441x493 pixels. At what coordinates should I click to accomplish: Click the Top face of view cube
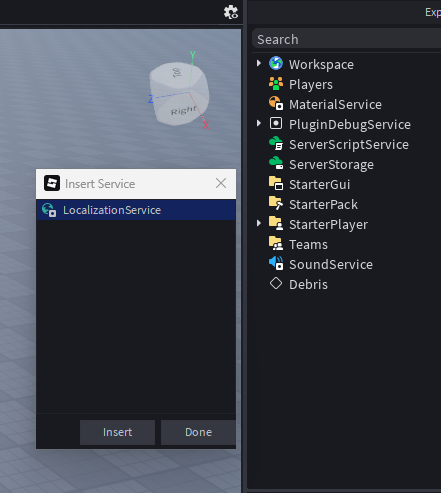tap(176, 73)
